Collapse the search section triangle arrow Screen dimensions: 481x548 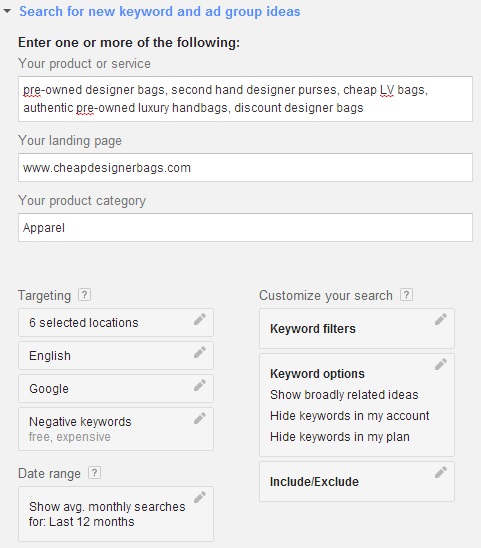pos(7,11)
